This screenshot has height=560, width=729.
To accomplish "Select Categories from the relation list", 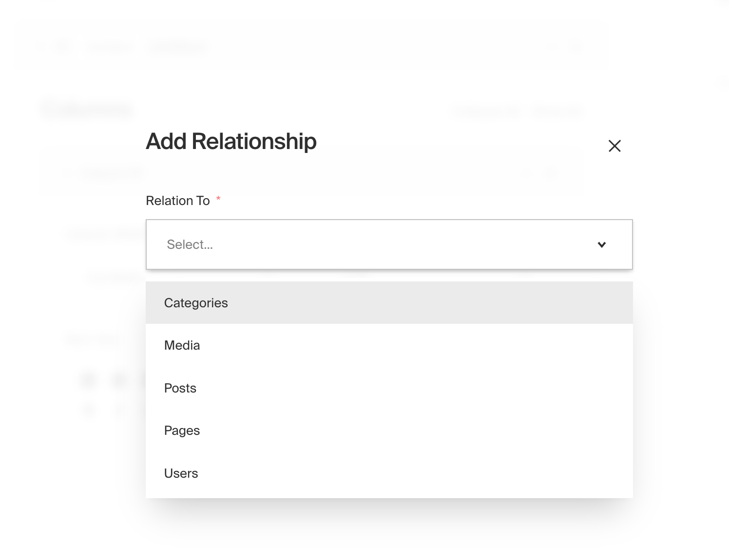I will [195, 302].
